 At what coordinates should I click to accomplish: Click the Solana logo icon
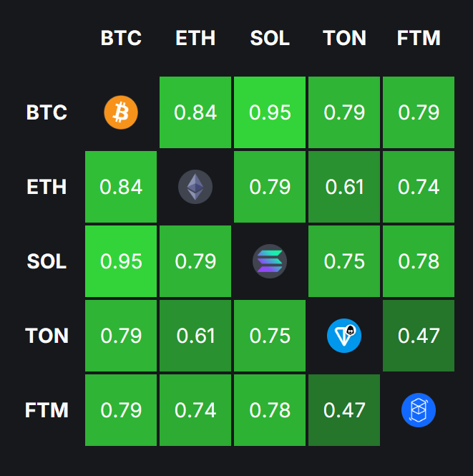pyautogui.click(x=270, y=261)
